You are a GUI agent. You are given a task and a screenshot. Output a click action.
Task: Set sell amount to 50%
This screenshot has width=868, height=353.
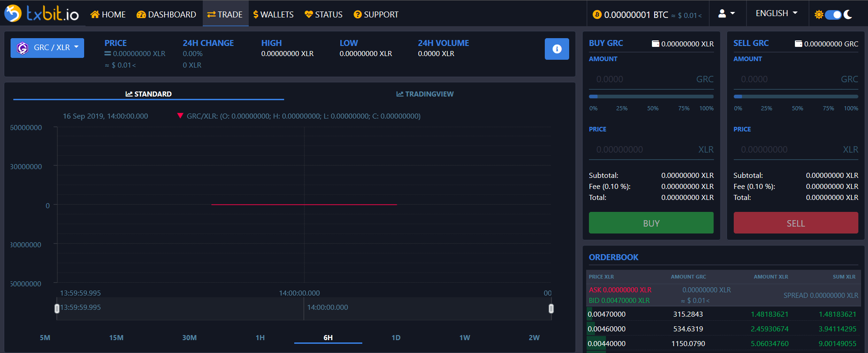pyautogui.click(x=798, y=108)
